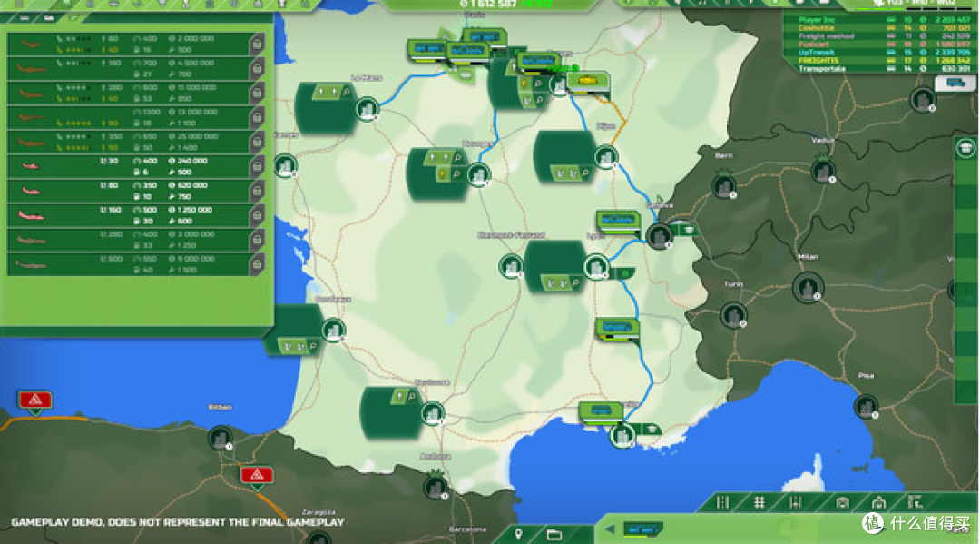Click the Bern city icon
980x544 pixels.
tap(724, 186)
